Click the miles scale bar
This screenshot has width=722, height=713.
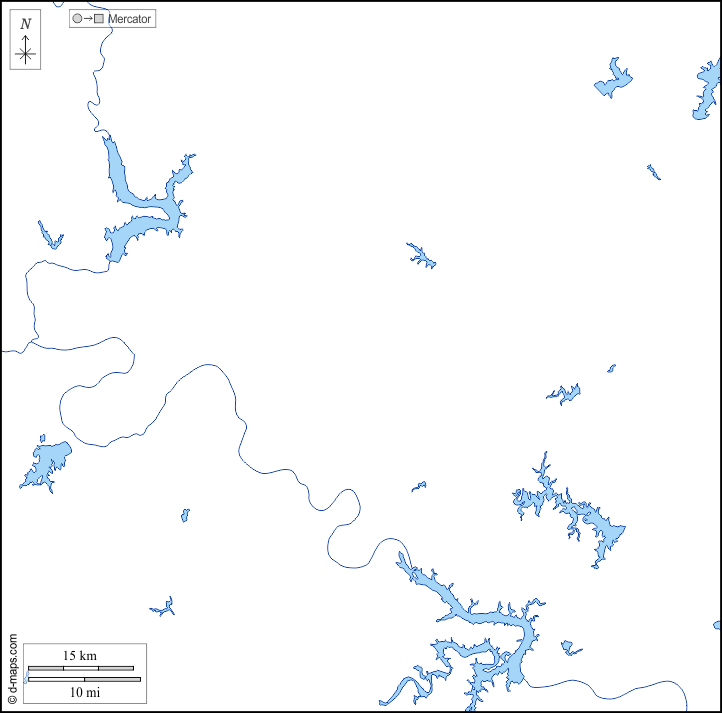(84, 679)
